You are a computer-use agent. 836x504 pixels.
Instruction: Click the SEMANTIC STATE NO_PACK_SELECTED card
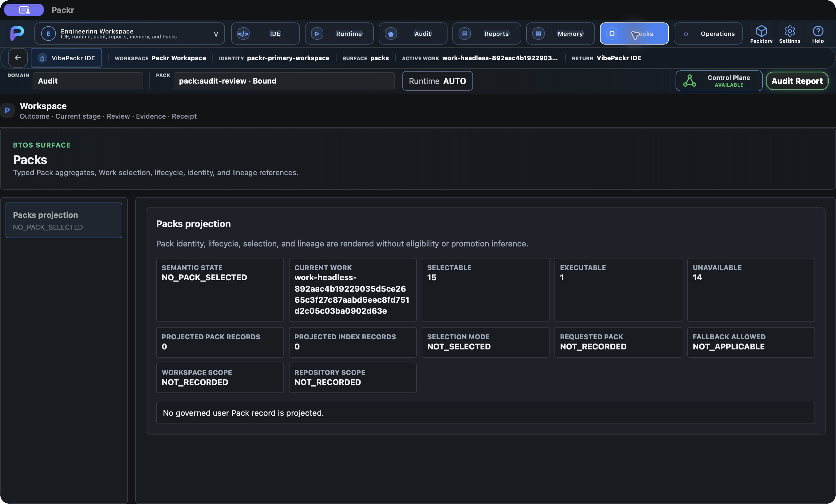[220, 290]
